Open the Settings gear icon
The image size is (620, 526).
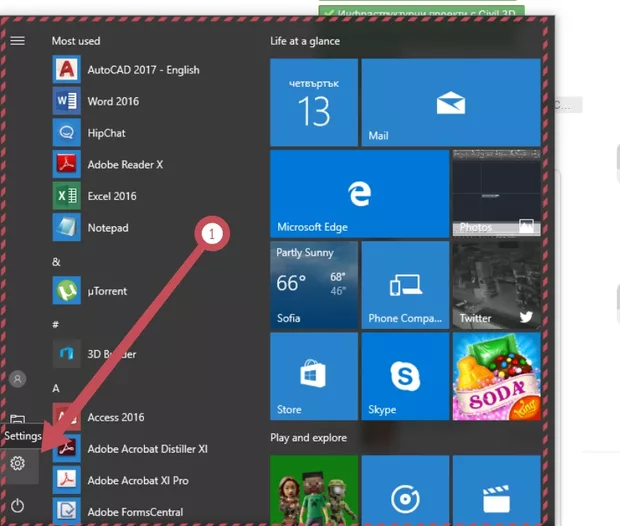[17, 463]
